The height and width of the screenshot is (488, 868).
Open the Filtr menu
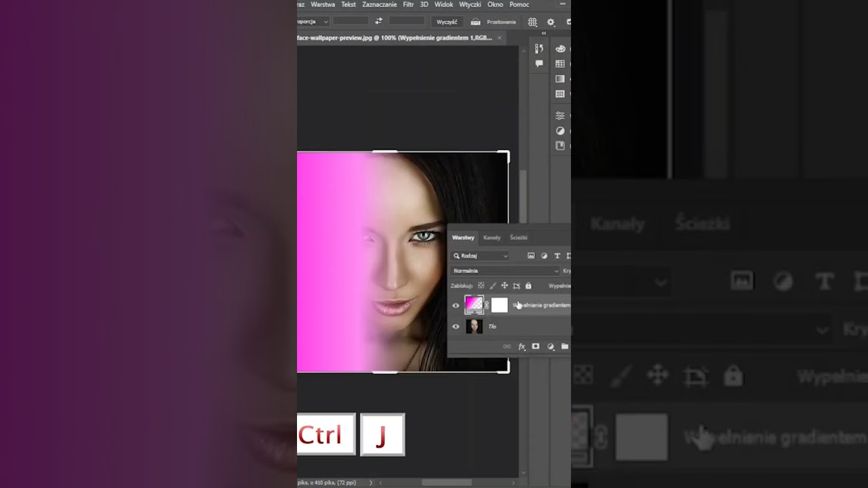[x=408, y=5]
